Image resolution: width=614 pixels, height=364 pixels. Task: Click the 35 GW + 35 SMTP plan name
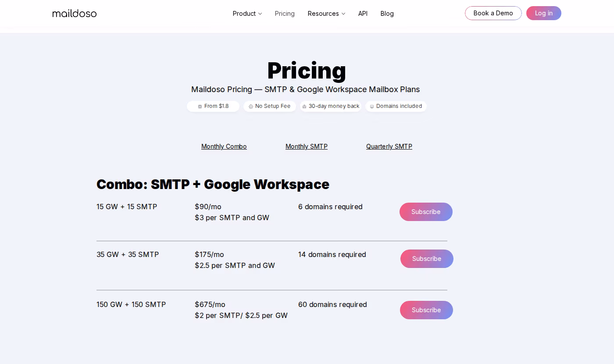[x=128, y=254]
